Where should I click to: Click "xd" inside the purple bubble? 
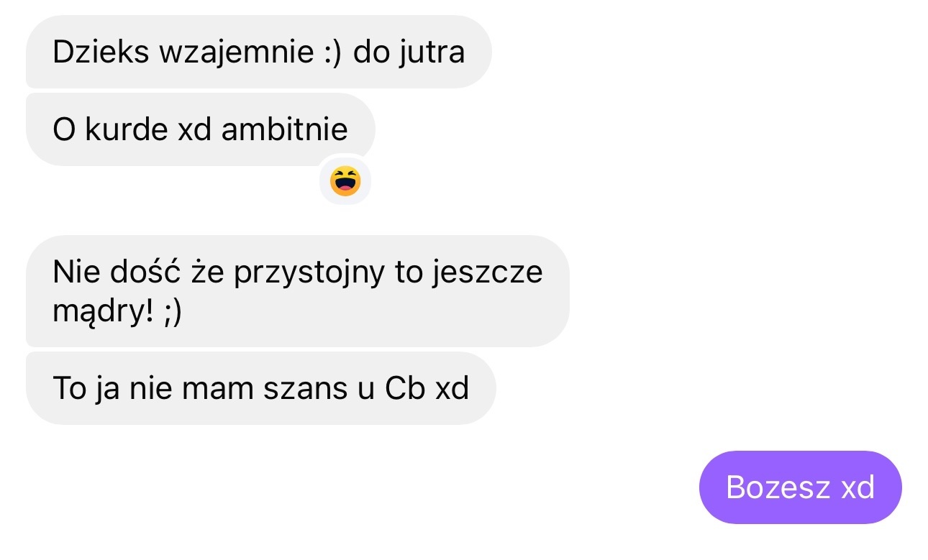tap(858, 487)
